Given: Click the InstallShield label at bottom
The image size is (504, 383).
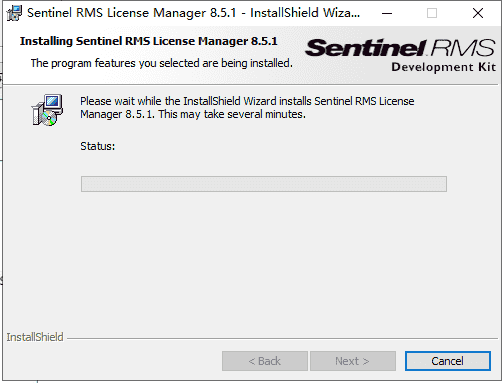Looking at the screenshot, I should click(35, 337).
